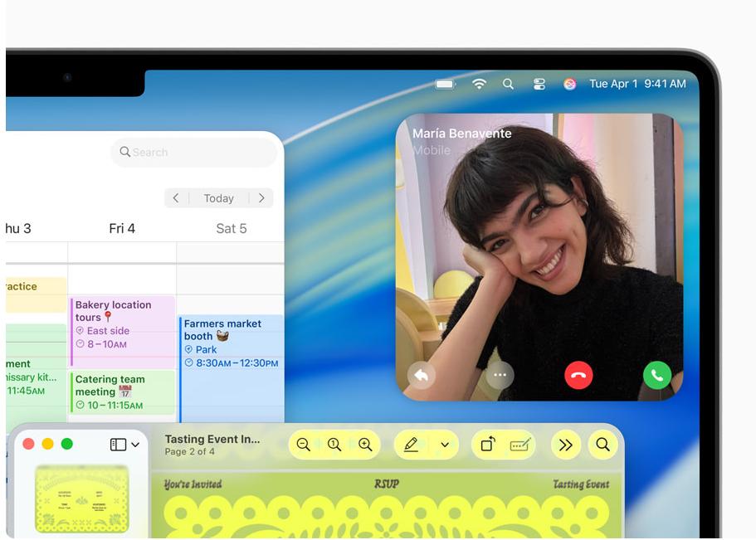Maximize the Preview window
The height and width of the screenshot is (540, 756).
click(67, 444)
